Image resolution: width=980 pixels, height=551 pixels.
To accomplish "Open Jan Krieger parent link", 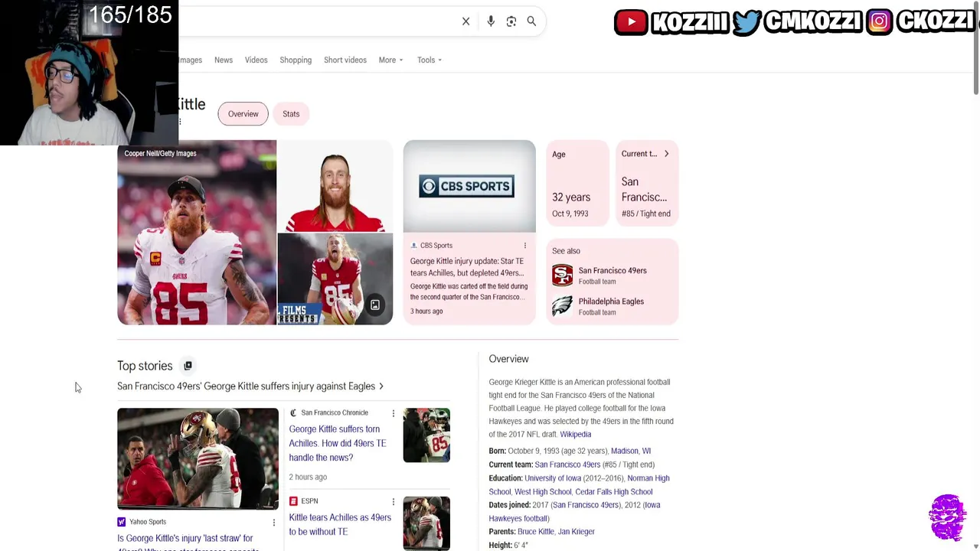I will tap(577, 532).
